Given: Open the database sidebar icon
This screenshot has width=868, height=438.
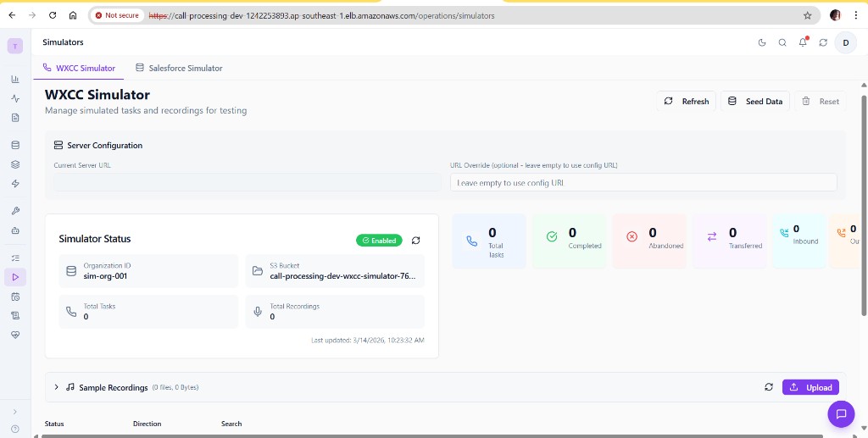Looking at the screenshot, I should [x=15, y=146].
